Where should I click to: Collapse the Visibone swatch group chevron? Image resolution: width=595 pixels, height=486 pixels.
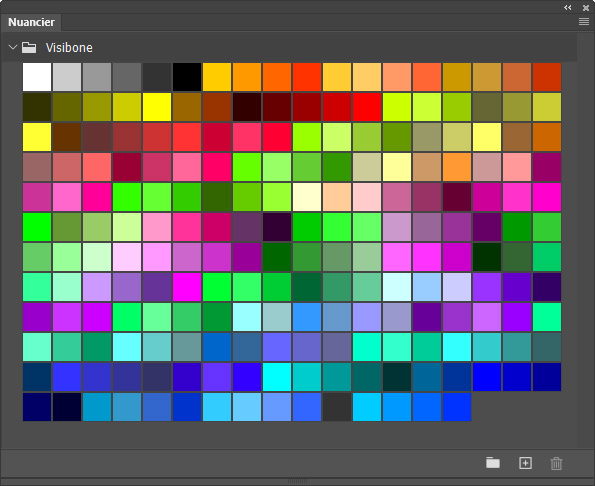13,47
